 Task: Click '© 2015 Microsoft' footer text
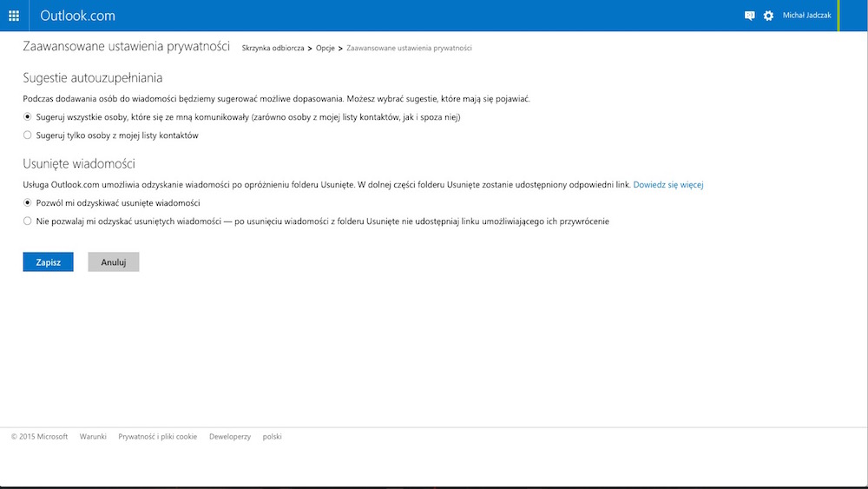click(39, 436)
